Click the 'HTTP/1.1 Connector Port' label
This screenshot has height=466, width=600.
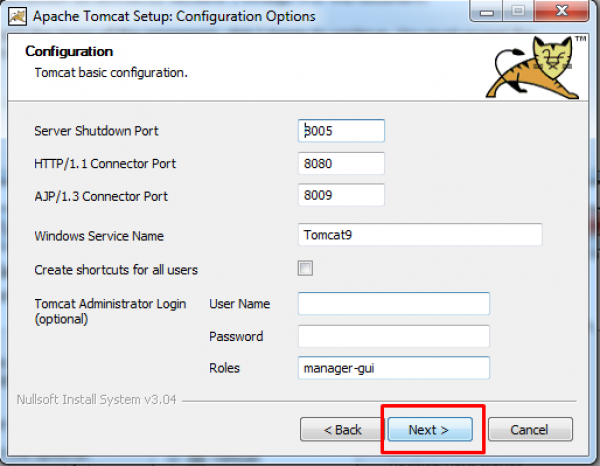(x=105, y=164)
